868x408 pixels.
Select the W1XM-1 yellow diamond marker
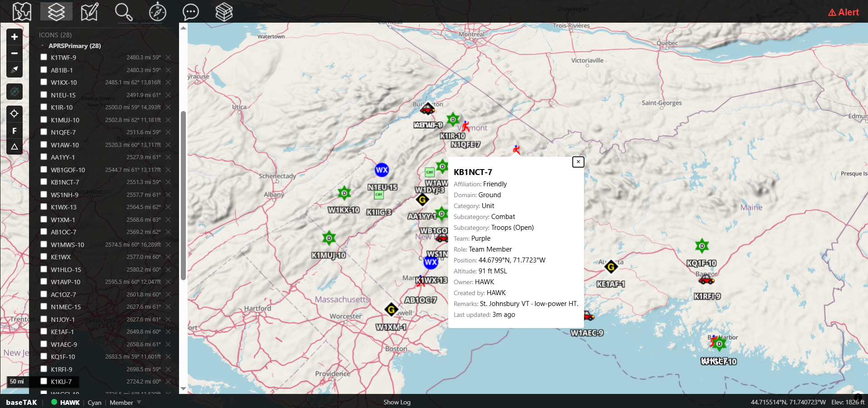click(x=391, y=310)
